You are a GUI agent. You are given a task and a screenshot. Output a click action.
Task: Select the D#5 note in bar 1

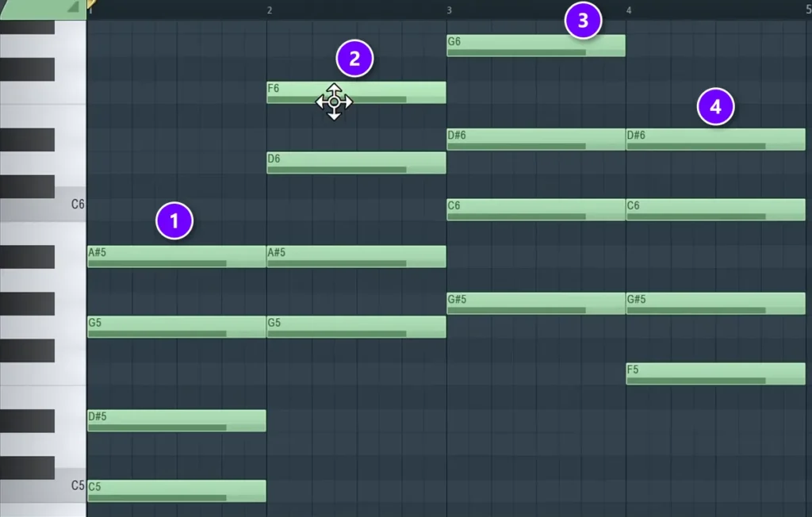coord(177,420)
